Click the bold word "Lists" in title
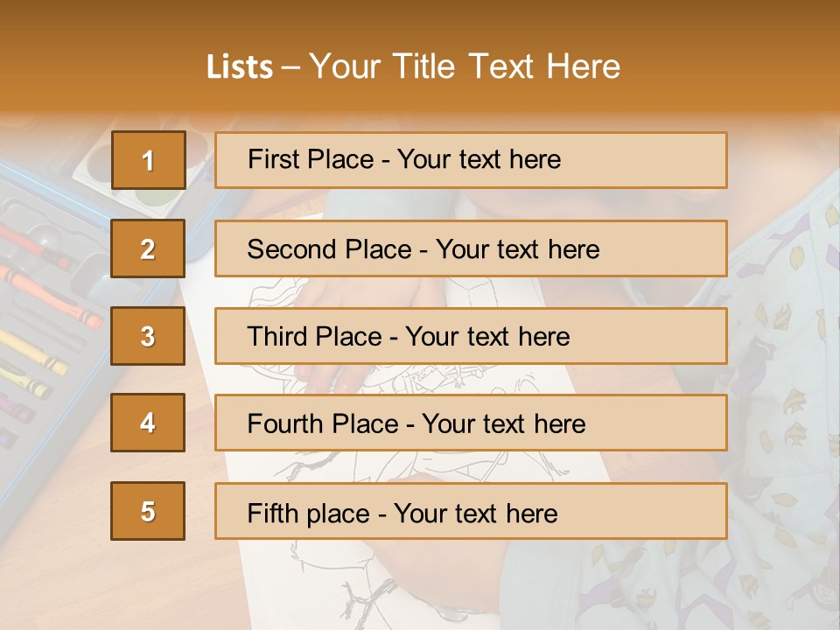840x630 pixels. click(x=239, y=67)
